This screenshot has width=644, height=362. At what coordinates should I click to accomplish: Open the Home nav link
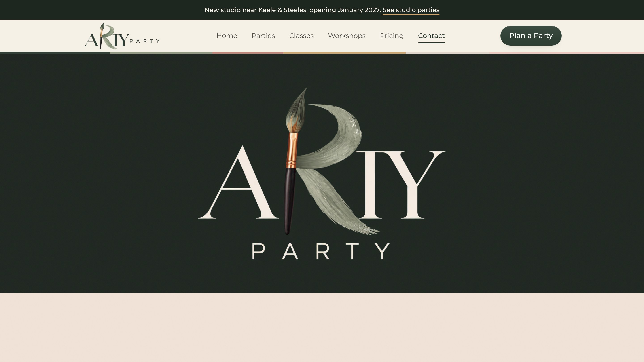227,36
